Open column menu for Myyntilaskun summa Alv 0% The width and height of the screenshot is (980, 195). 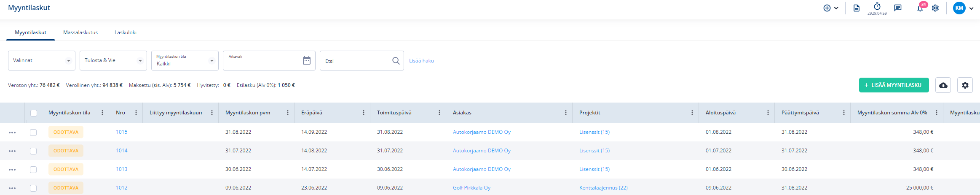click(x=937, y=113)
